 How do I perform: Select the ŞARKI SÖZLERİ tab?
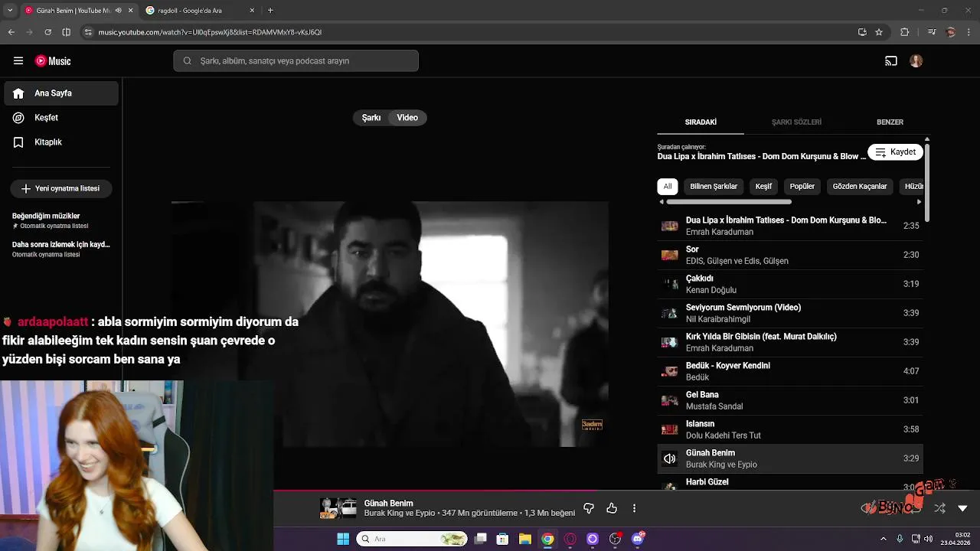(x=796, y=122)
